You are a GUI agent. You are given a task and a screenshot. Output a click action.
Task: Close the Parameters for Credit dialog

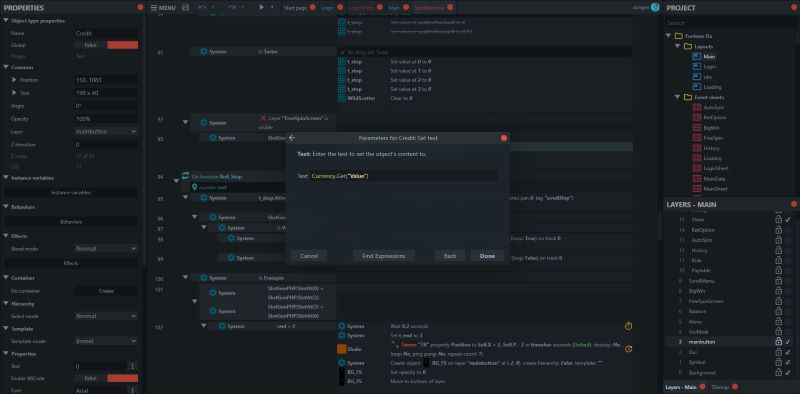coord(504,138)
